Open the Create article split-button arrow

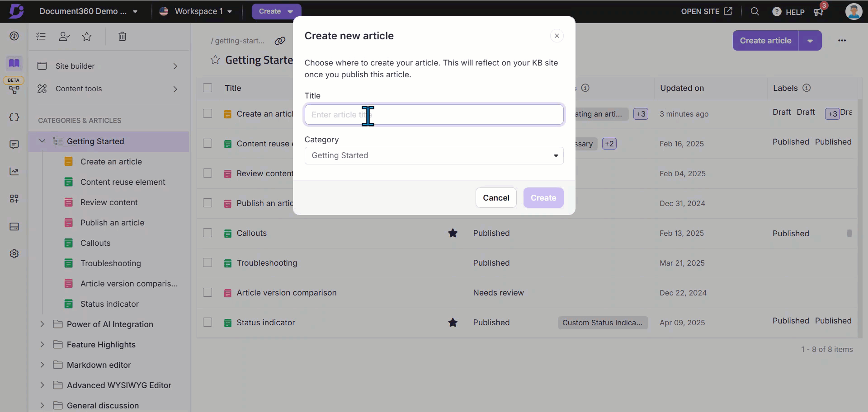(x=810, y=41)
